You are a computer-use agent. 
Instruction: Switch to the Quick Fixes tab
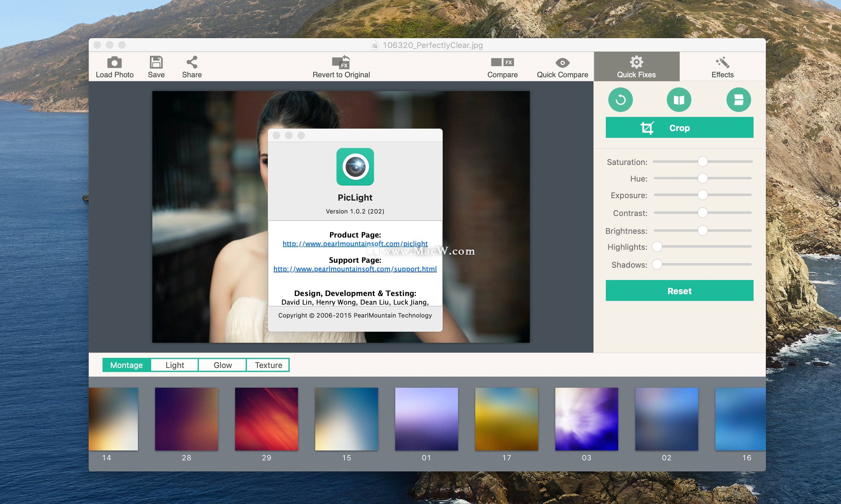pyautogui.click(x=636, y=66)
